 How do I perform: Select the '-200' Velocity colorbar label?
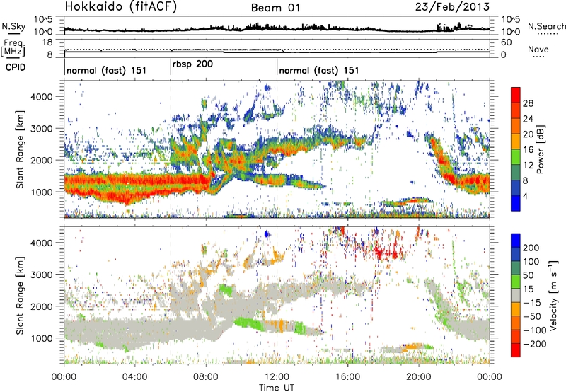[x=535, y=344]
